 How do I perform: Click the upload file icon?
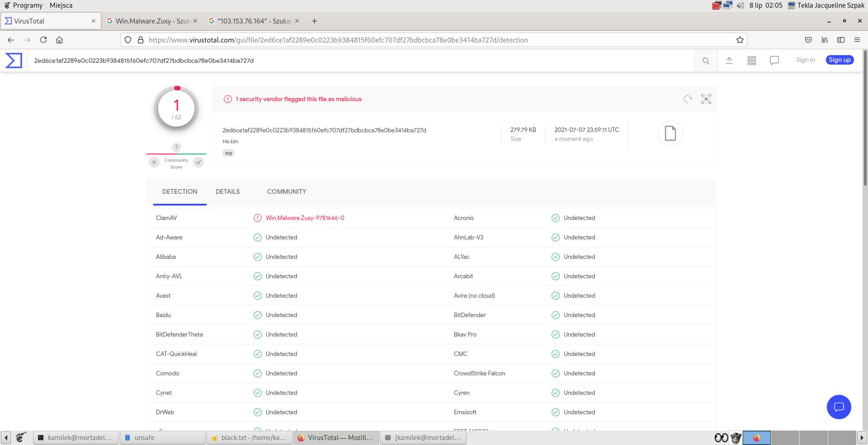[x=729, y=61]
